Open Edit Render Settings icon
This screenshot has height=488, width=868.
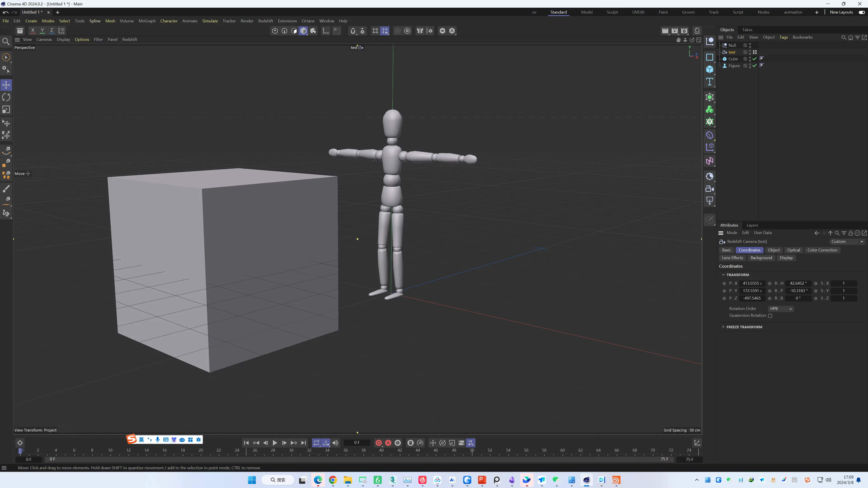pyautogui.click(x=684, y=31)
